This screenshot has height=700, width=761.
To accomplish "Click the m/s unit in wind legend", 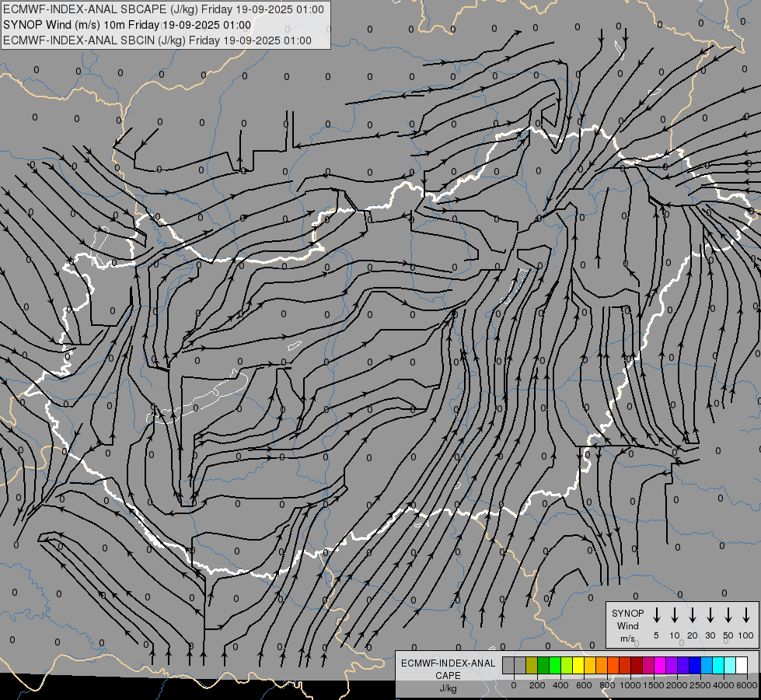I will click(x=627, y=639).
